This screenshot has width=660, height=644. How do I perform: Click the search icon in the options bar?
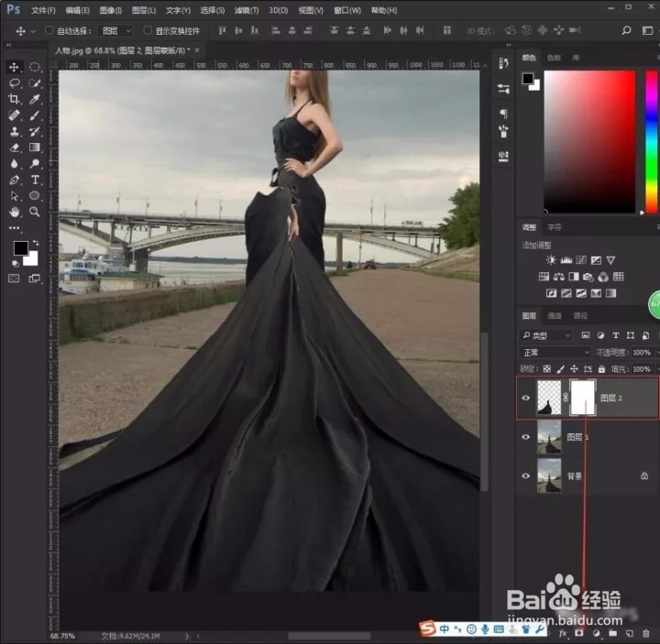pos(626,30)
